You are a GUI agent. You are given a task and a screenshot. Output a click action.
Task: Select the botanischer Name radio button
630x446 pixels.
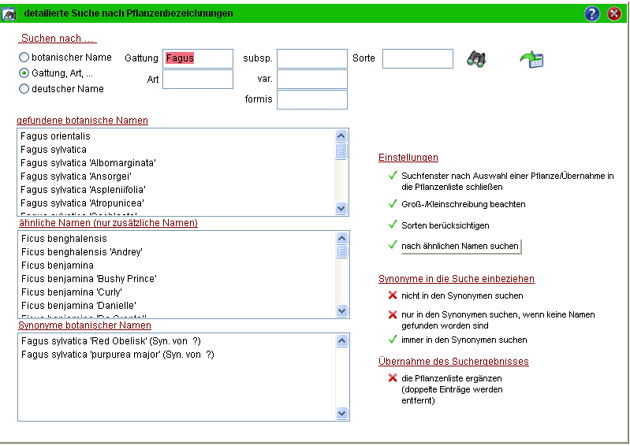pyautogui.click(x=24, y=57)
